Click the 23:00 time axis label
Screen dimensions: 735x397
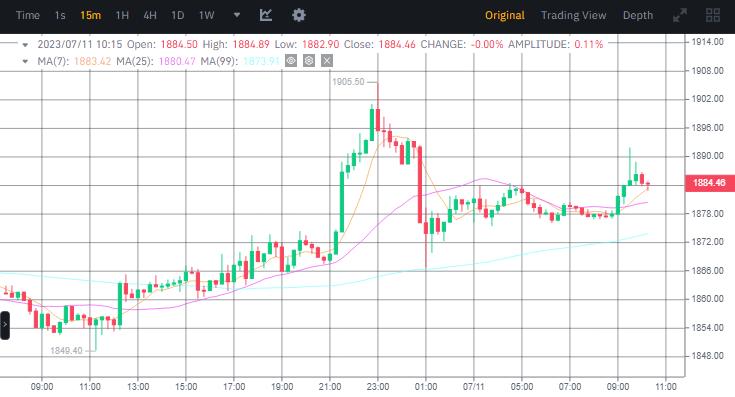pyautogui.click(x=378, y=387)
